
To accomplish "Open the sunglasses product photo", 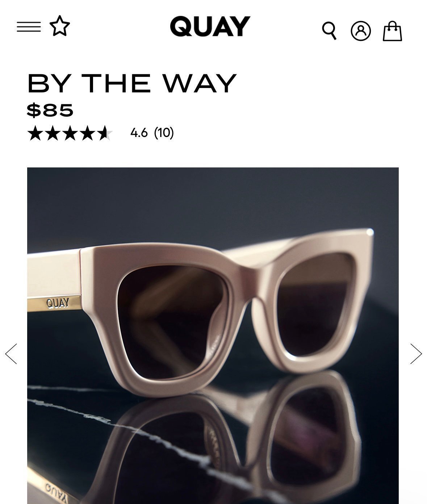I will point(213,336).
